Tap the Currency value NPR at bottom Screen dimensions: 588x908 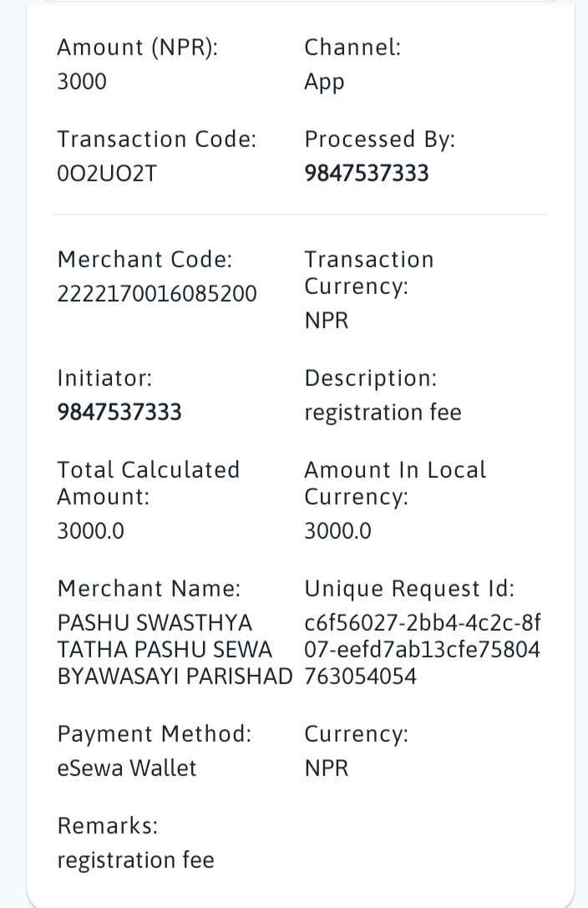click(327, 769)
